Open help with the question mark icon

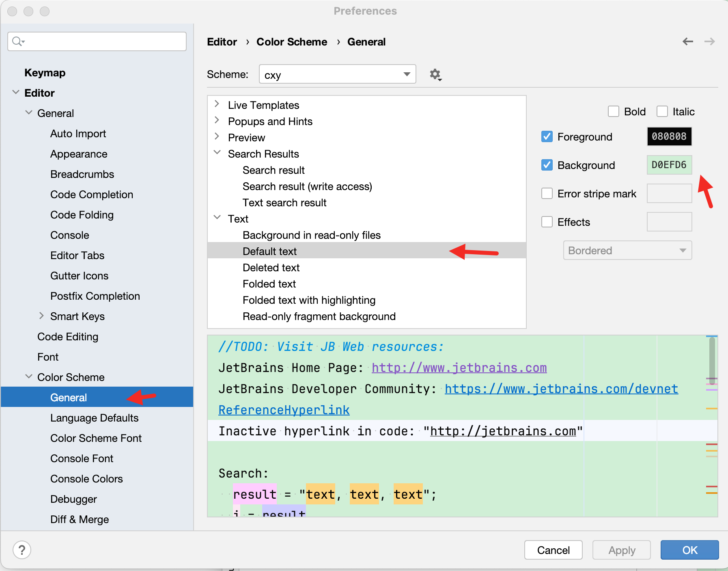point(22,550)
